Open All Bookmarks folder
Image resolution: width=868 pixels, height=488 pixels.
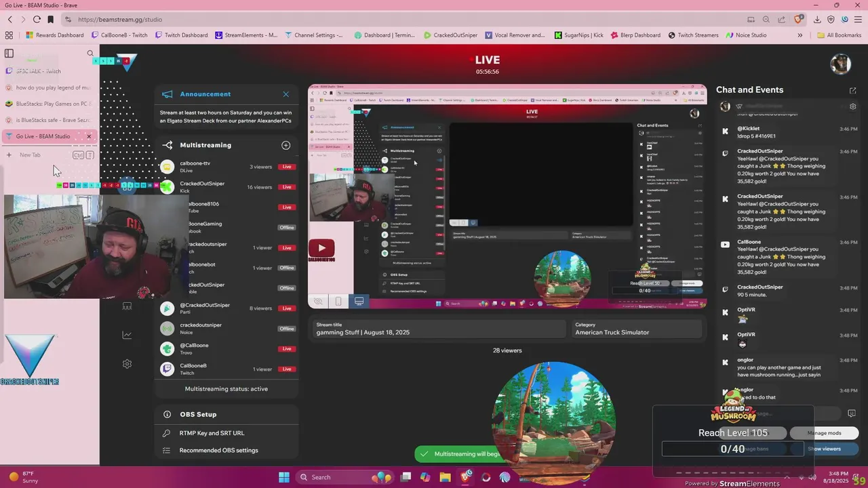point(839,35)
